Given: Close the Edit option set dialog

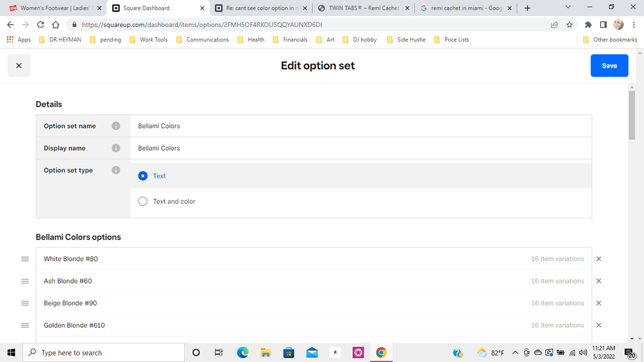Looking at the screenshot, I should coord(19,66).
